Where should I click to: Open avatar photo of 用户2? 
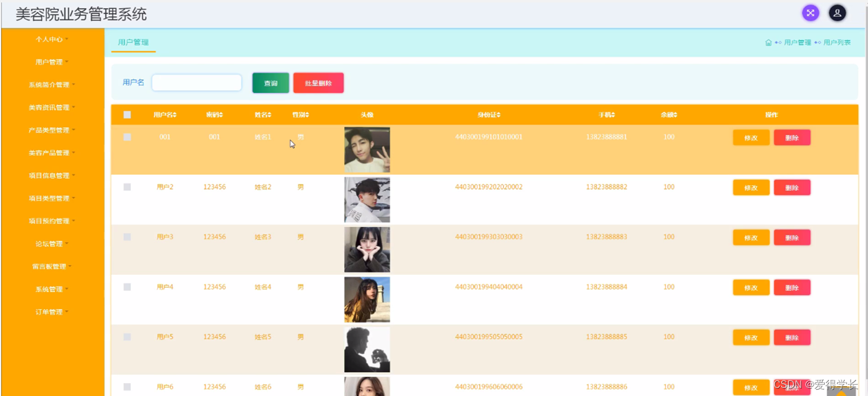[367, 200]
